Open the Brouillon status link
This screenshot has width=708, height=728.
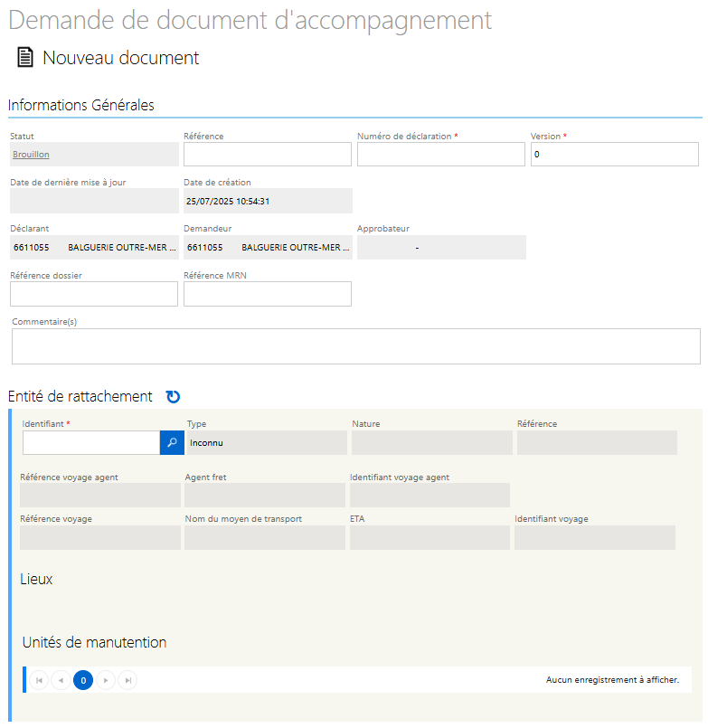(31, 155)
